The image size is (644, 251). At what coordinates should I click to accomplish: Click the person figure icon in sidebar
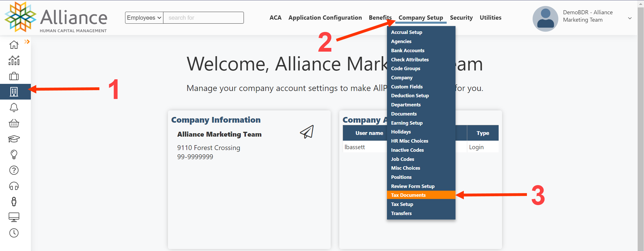[14, 202]
